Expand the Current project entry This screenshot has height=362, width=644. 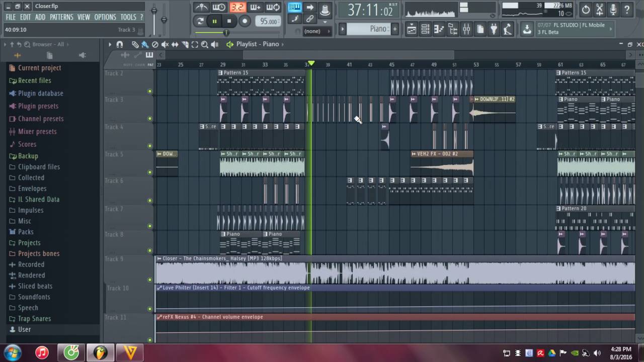tap(39, 68)
